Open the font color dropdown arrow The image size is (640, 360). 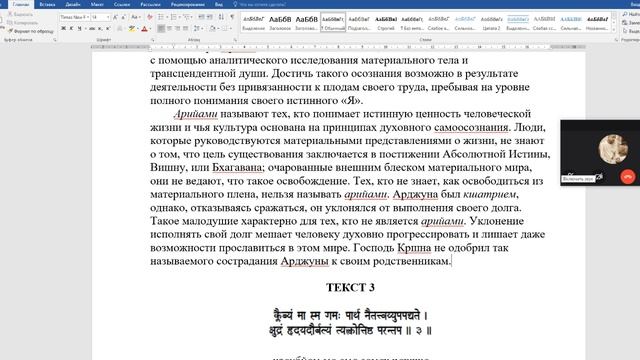(150, 29)
